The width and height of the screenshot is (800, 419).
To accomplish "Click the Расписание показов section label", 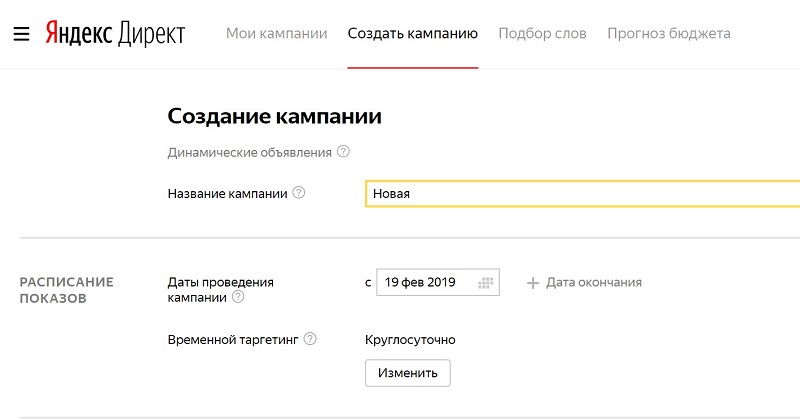I will (67, 289).
